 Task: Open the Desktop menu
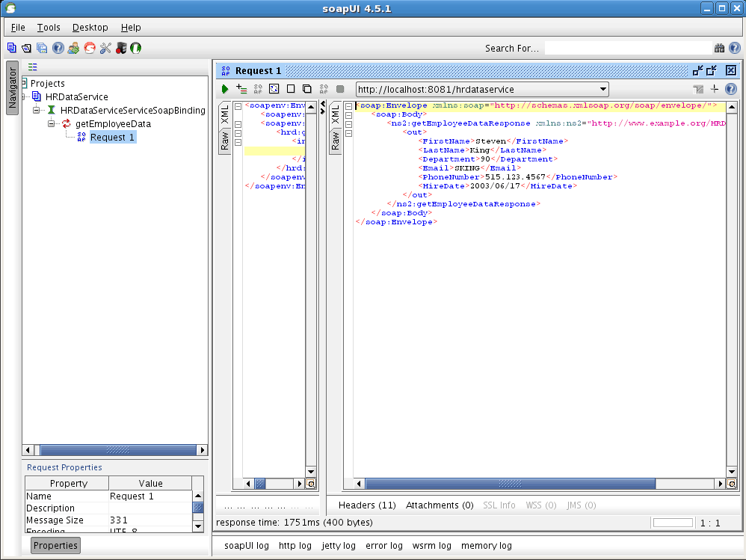click(90, 28)
